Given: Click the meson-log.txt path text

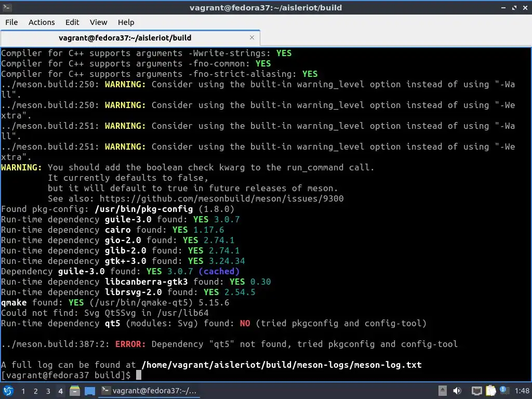Looking at the screenshot, I should (x=282, y=365).
